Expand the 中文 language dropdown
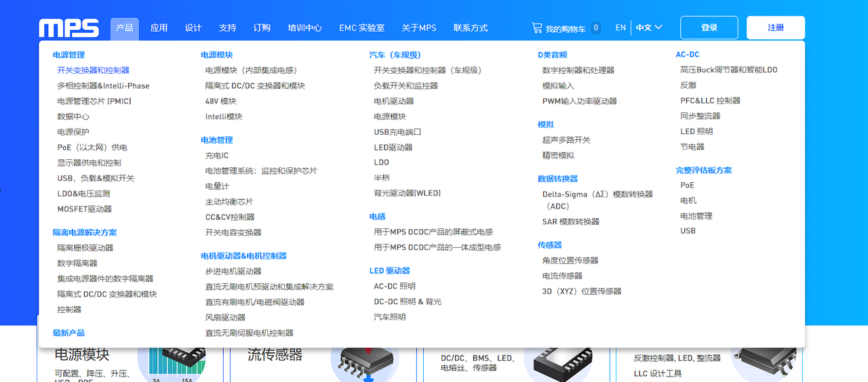The image size is (868, 382). 649,28
